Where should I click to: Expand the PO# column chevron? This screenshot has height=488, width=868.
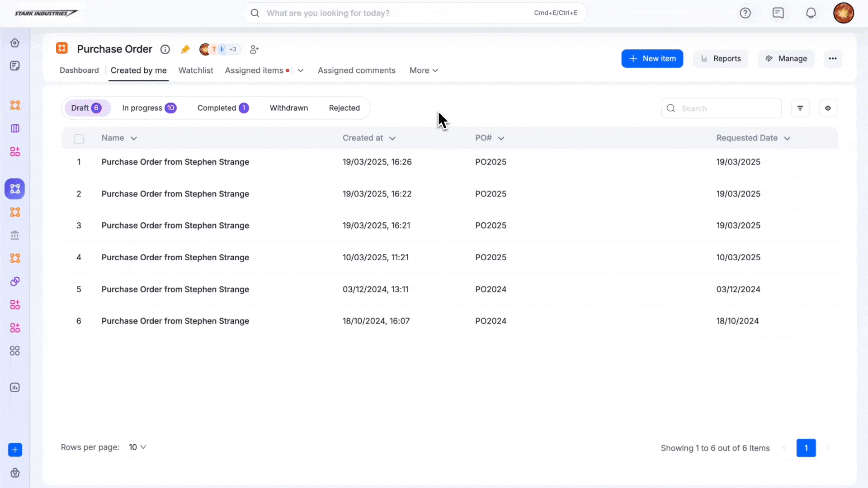pos(501,138)
